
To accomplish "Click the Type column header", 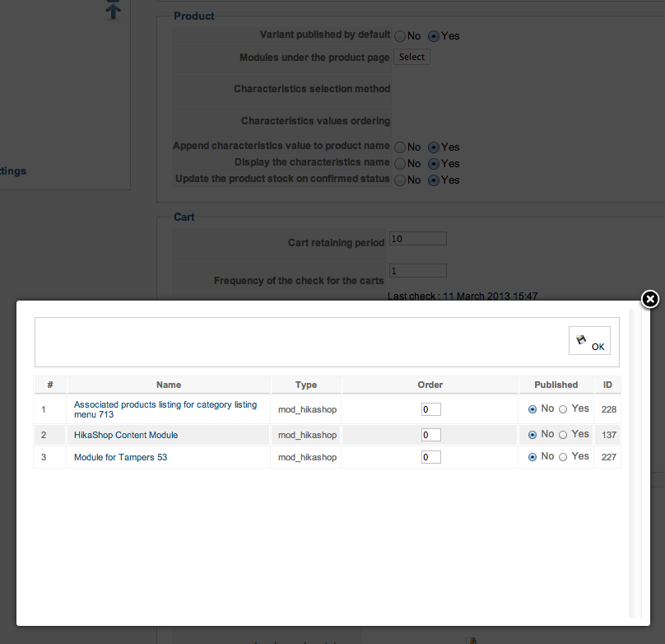I will tap(306, 385).
